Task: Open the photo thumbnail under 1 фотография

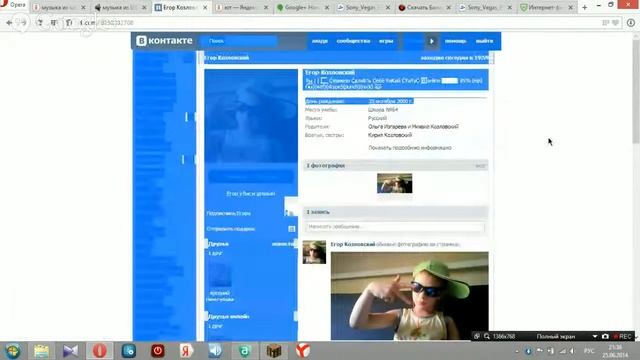Action: (394, 183)
